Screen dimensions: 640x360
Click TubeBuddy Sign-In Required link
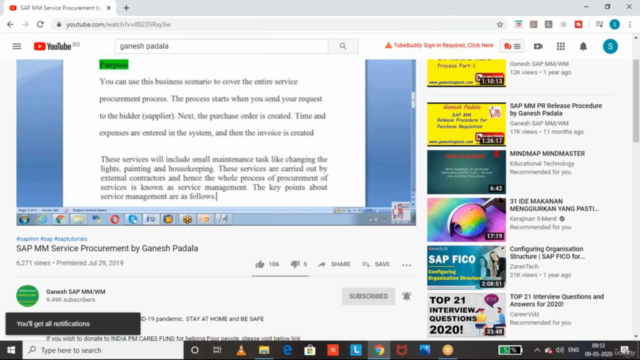pyautogui.click(x=439, y=45)
